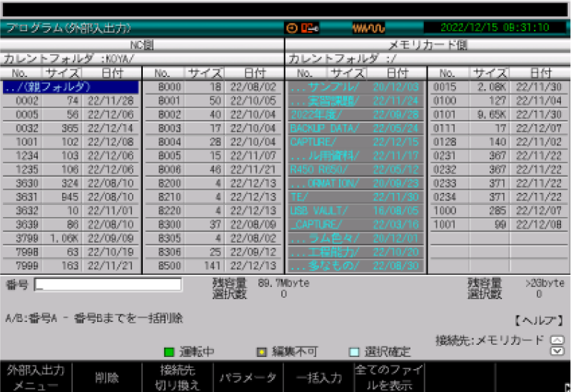Viewport: 571px width, 392px height.
Task: Select NC program 3632 row
Action: tap(71, 211)
